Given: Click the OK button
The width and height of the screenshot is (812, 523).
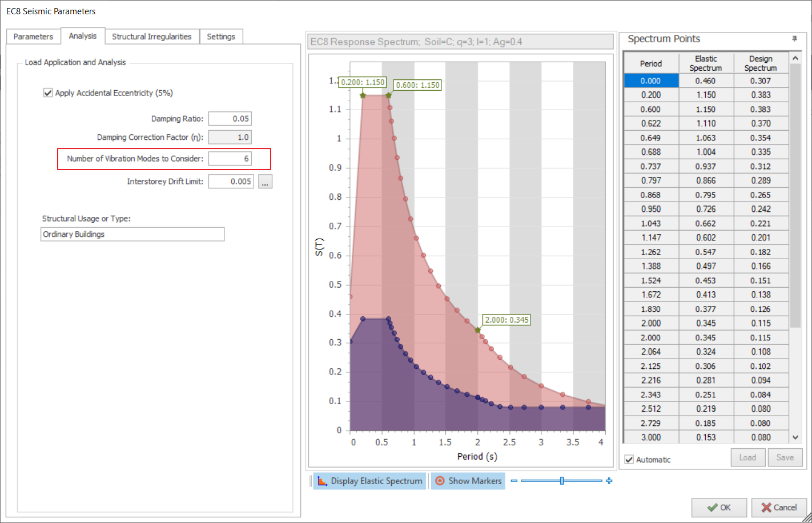Looking at the screenshot, I should pyautogui.click(x=719, y=508).
